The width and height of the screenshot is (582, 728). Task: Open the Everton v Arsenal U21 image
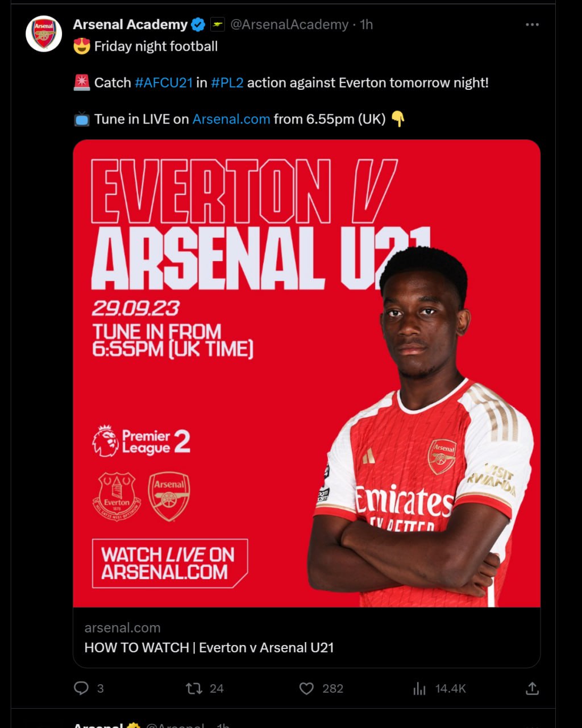tap(306, 373)
